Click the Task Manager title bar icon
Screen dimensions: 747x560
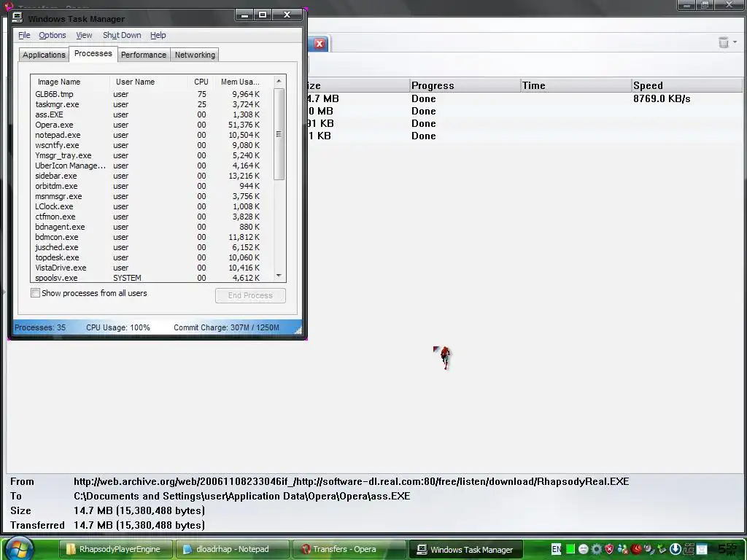coord(18,17)
